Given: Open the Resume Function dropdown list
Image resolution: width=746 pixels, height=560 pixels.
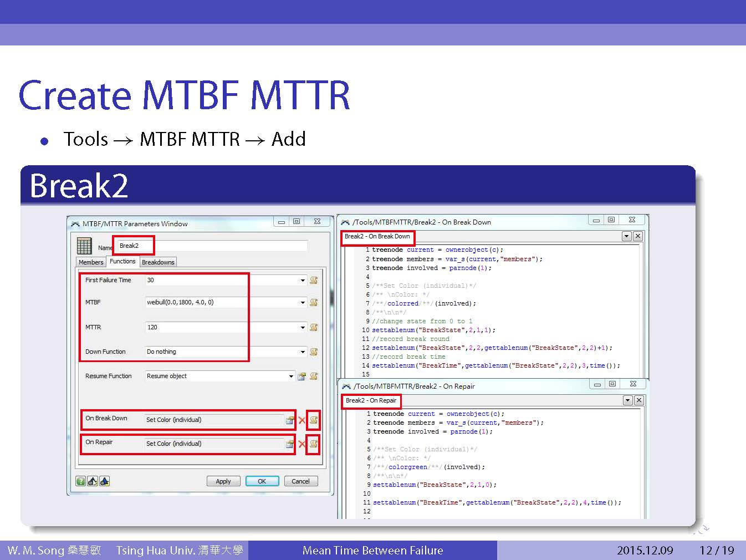Looking at the screenshot, I should (291, 376).
